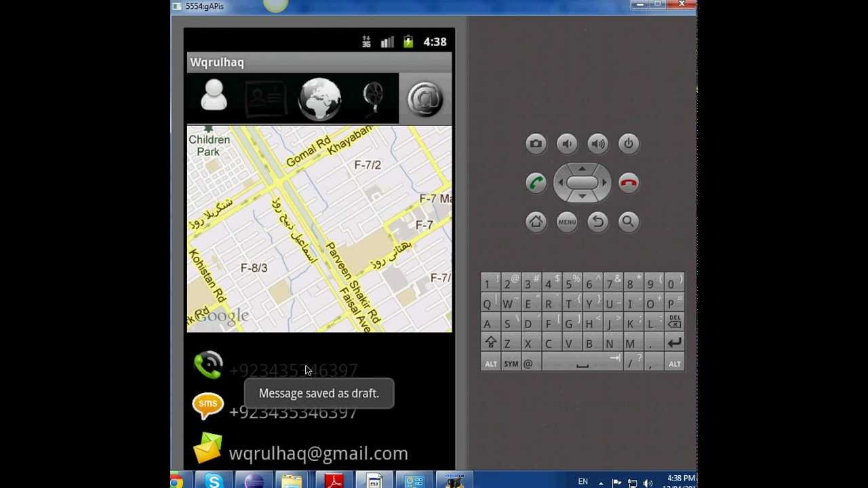The height and width of the screenshot is (488, 868).
Task: Click the D-pad center select button
Action: point(582,183)
